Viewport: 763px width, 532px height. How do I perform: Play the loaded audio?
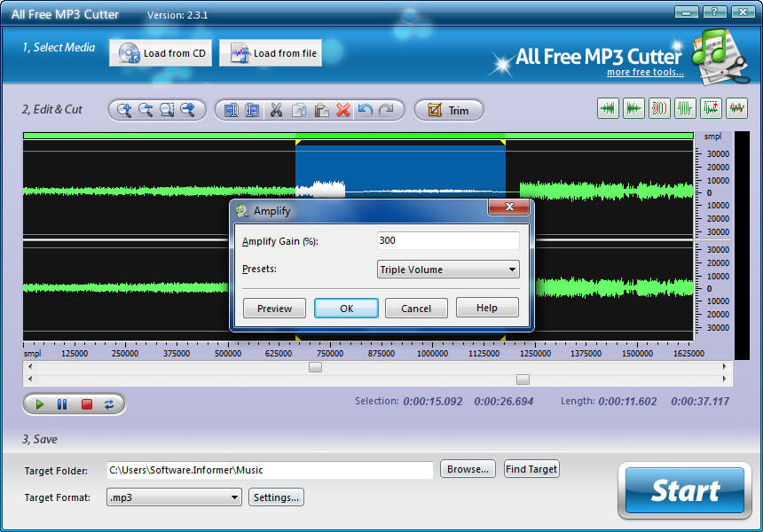tap(39, 404)
